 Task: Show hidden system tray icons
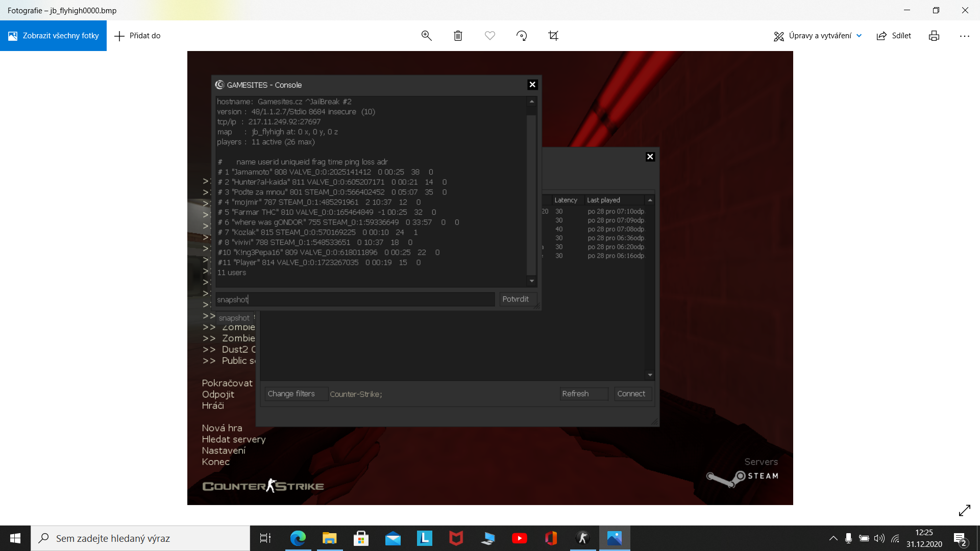click(833, 538)
